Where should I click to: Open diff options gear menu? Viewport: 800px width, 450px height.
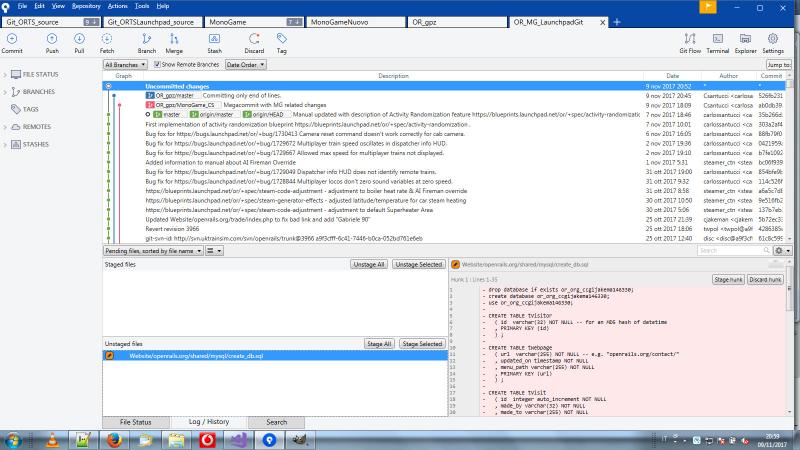(782, 251)
